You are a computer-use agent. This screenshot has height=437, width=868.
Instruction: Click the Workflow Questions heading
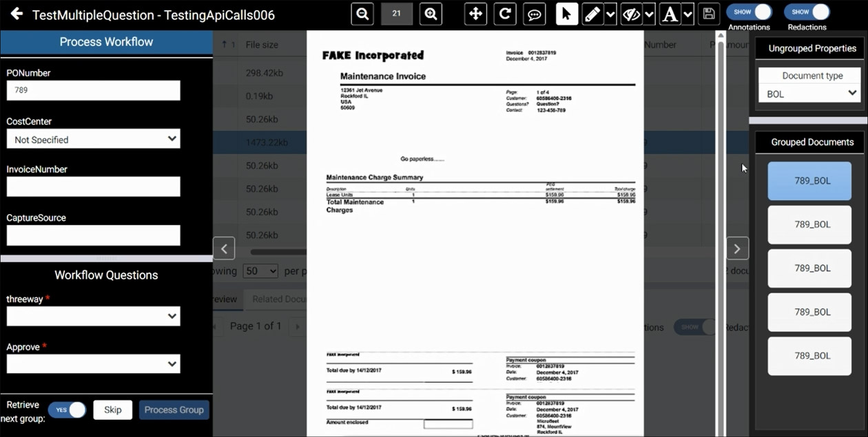tap(106, 275)
